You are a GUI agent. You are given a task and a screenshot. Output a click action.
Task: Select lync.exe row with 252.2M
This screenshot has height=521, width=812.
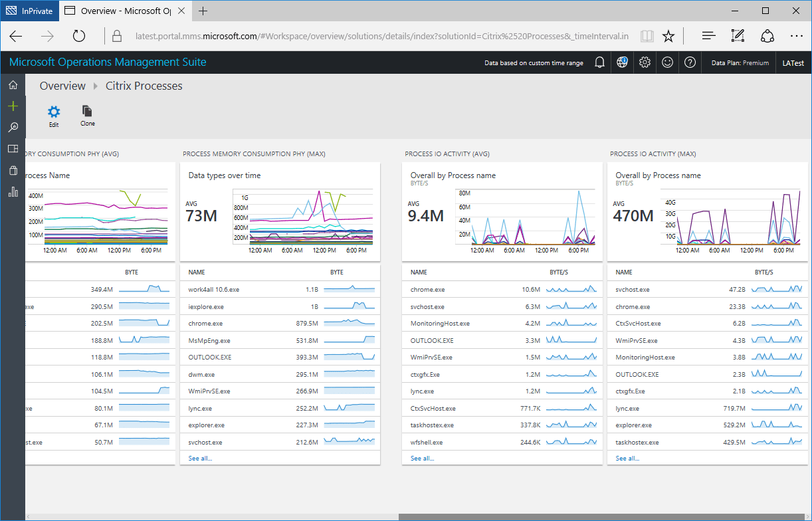280,408
